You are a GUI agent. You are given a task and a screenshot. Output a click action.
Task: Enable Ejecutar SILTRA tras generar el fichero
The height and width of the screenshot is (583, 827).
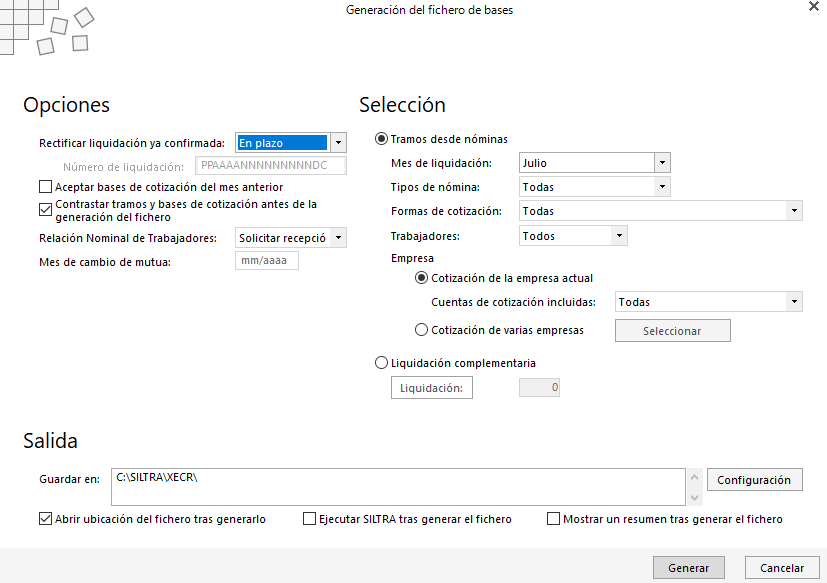coord(310,519)
